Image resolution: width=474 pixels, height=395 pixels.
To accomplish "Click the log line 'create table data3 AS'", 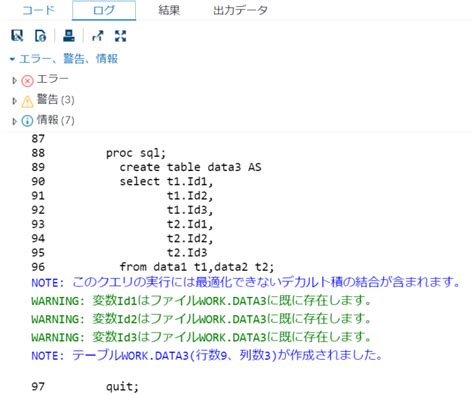I will coord(190,167).
